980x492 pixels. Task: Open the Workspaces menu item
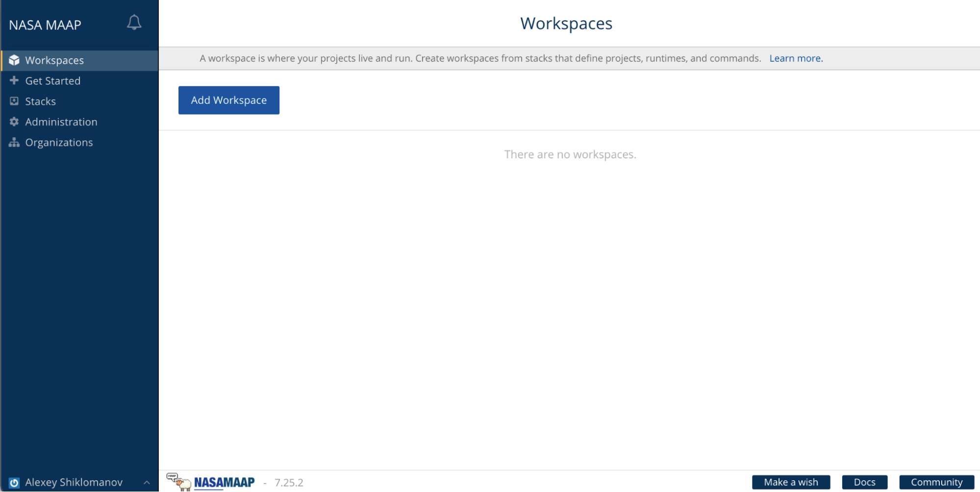(x=79, y=60)
